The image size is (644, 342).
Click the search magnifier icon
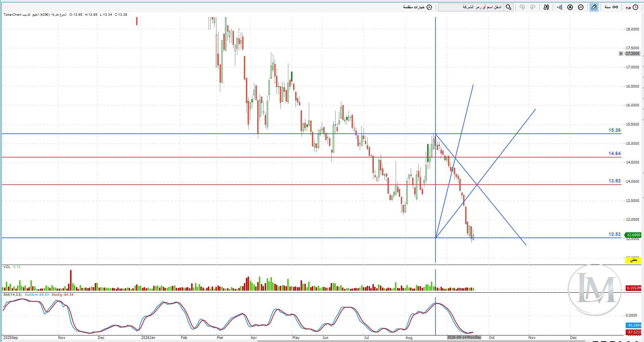coord(509,7)
